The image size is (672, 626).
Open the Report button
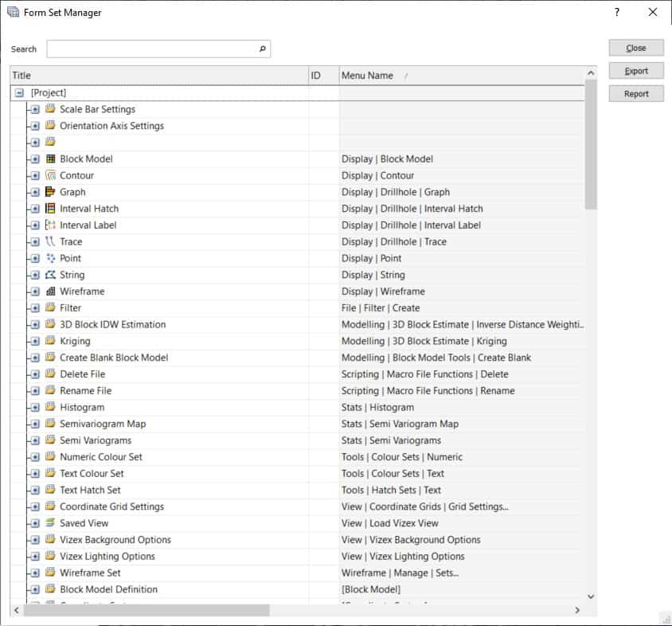(x=636, y=94)
